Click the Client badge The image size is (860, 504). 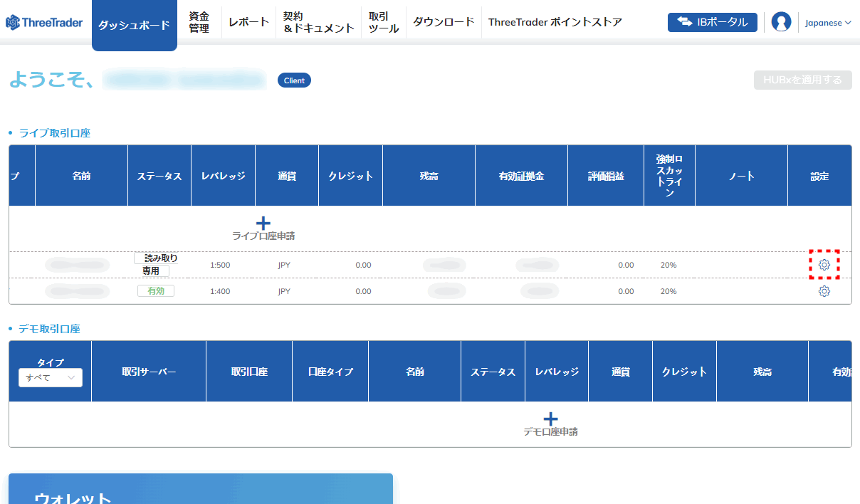(x=294, y=80)
